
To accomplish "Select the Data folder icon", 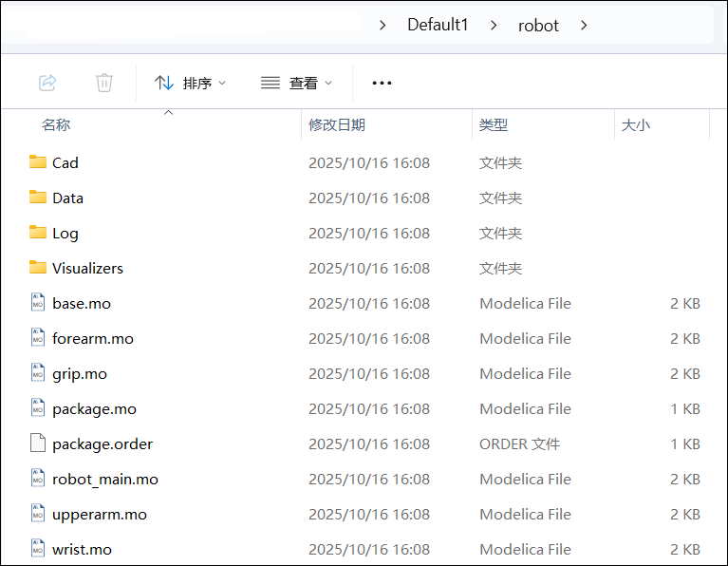I will click(38, 197).
